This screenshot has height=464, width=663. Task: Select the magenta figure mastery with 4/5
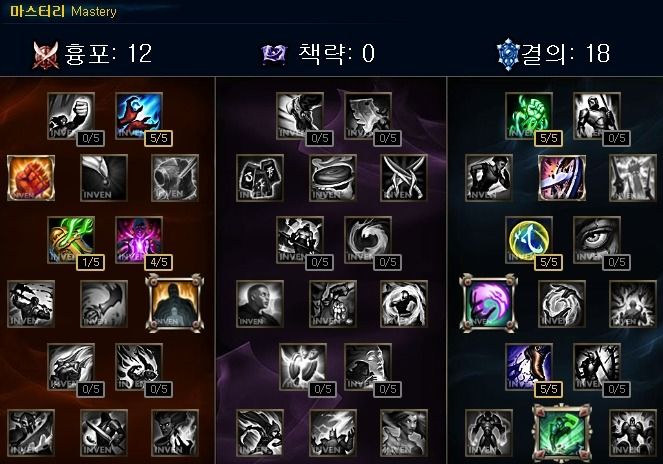coord(139,240)
